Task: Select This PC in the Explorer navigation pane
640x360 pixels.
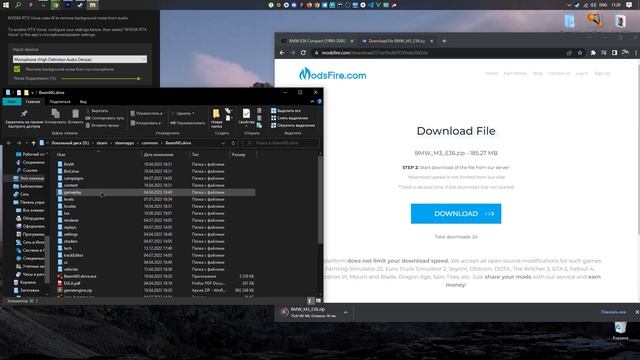Action: [29, 178]
